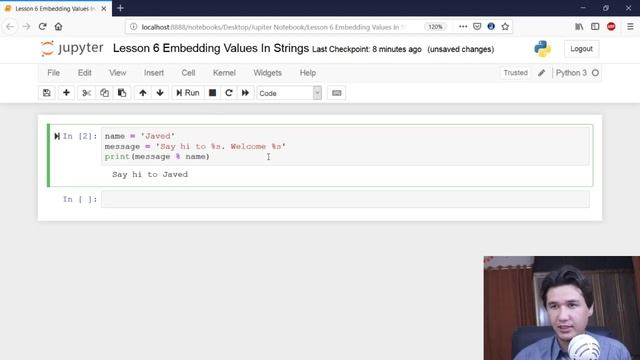This screenshot has width=640, height=360.
Task: Click the Python logo icon
Action: point(542,49)
